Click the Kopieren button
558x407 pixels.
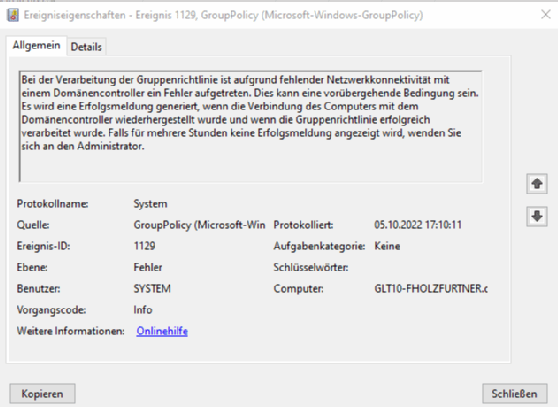[x=42, y=393]
